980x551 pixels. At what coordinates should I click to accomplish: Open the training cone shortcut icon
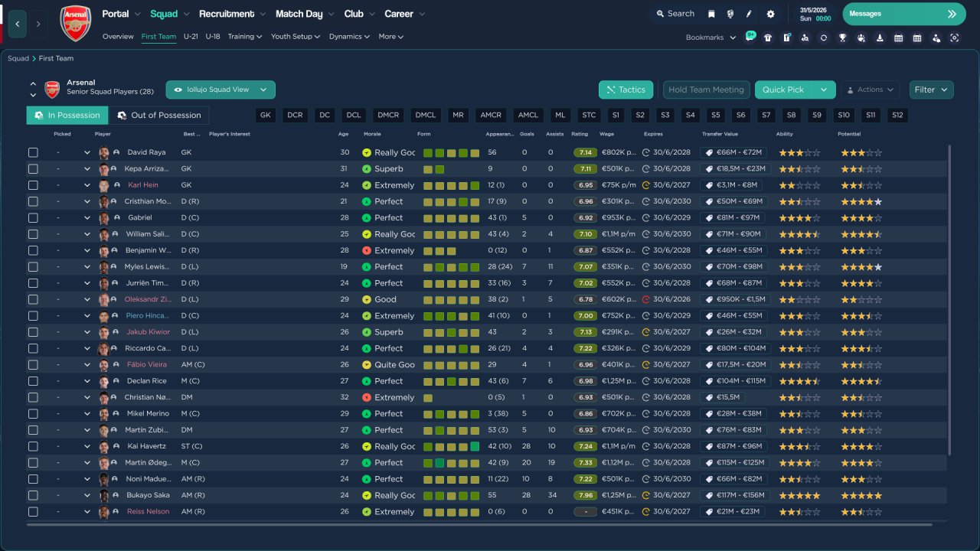880,37
